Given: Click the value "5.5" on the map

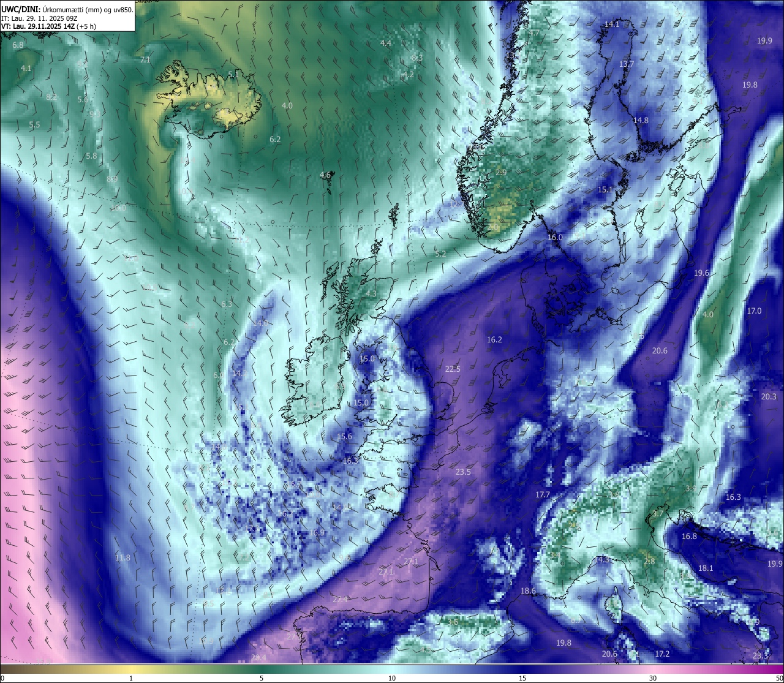Looking at the screenshot, I should coord(34,125).
